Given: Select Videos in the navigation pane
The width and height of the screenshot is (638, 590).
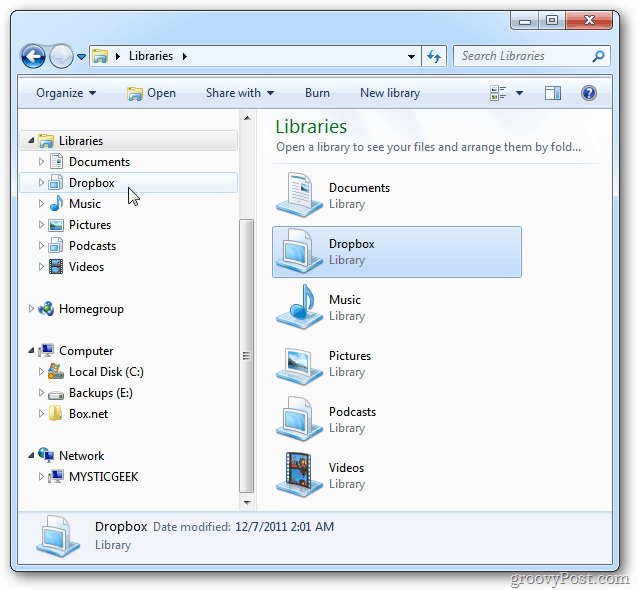Looking at the screenshot, I should [x=86, y=267].
